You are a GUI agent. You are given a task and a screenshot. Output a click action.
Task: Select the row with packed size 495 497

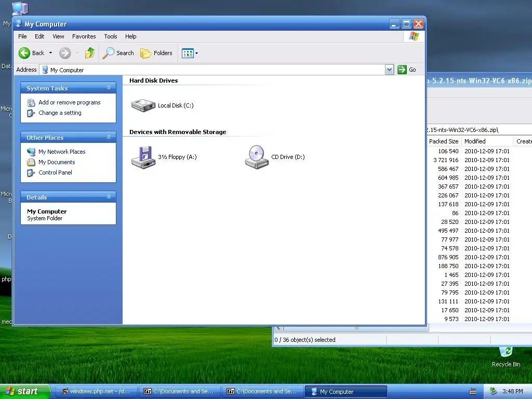[479, 231]
